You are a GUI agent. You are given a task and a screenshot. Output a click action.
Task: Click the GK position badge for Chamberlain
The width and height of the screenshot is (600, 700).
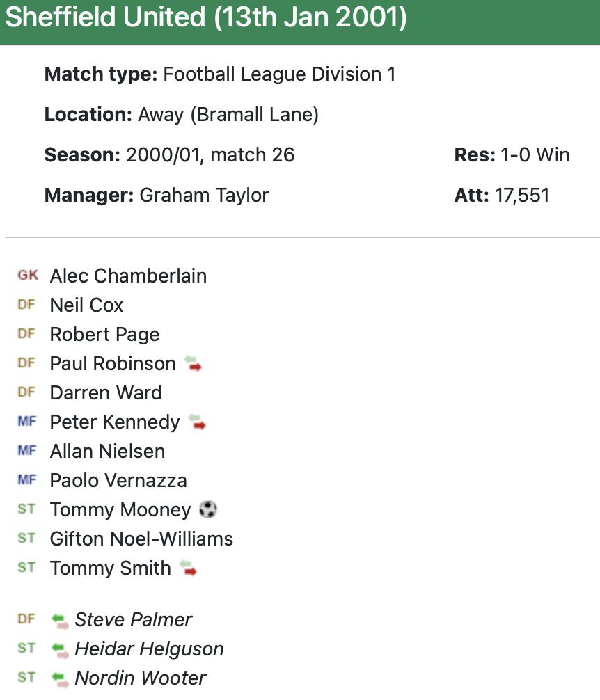[x=28, y=276]
